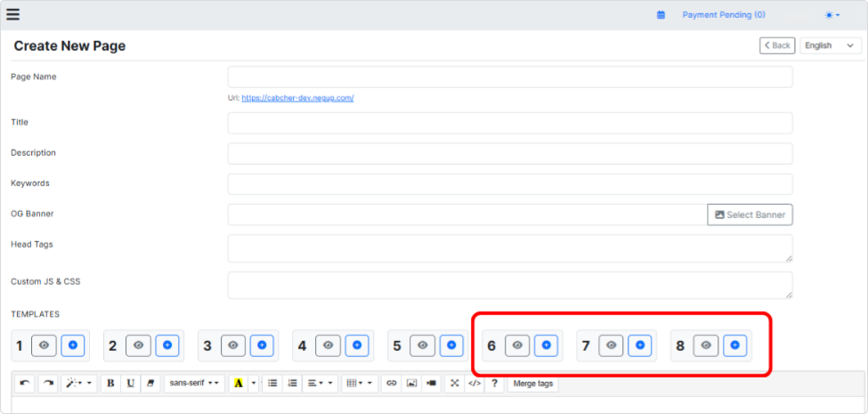Viewport: 868px width, 414px height.
Task: Undo the last editor action
Action: pos(26,383)
